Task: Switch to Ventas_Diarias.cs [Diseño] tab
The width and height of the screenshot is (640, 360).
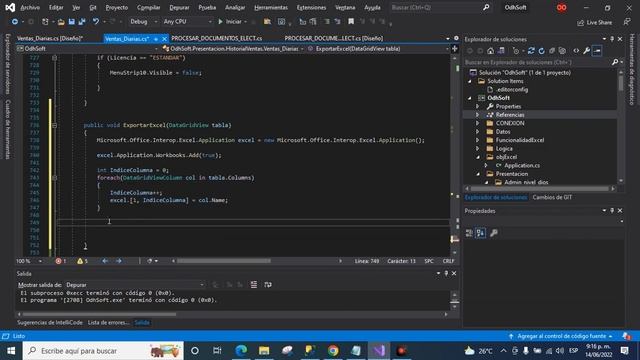Action: [50, 38]
